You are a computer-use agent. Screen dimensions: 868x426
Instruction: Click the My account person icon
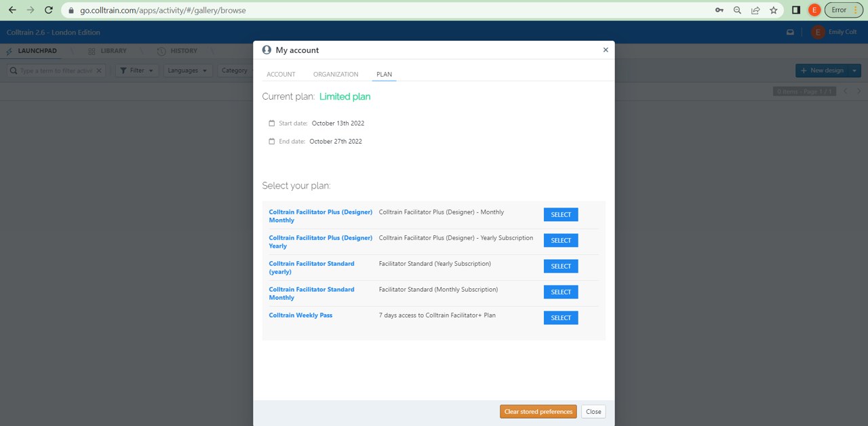click(x=267, y=50)
